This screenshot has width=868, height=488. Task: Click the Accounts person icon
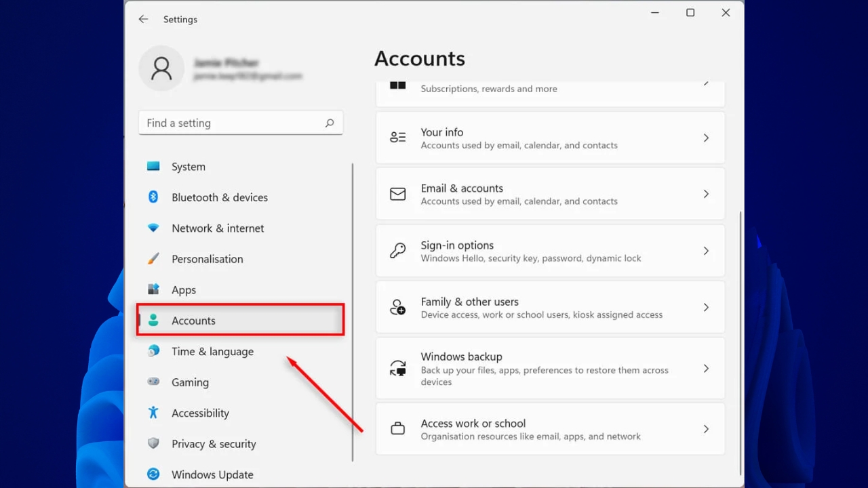[153, 321]
